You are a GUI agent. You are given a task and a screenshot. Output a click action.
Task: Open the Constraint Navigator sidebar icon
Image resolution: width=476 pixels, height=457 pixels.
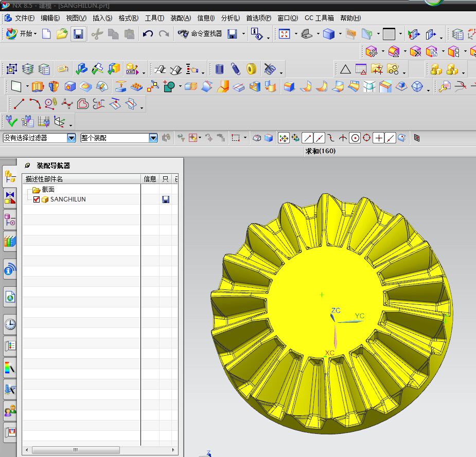(10, 197)
